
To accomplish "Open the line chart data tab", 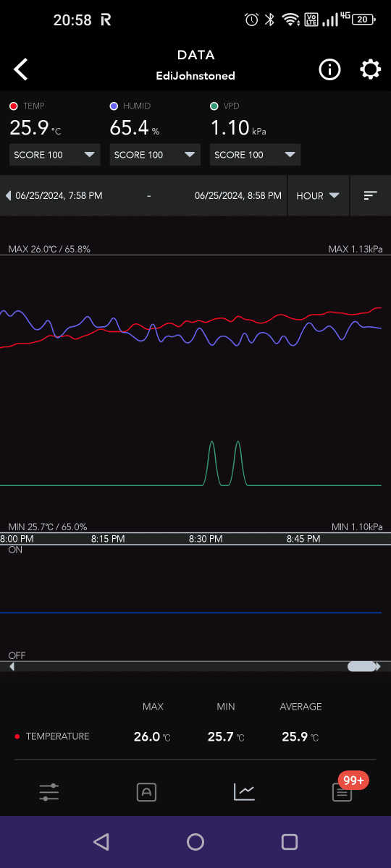I will 244,792.
